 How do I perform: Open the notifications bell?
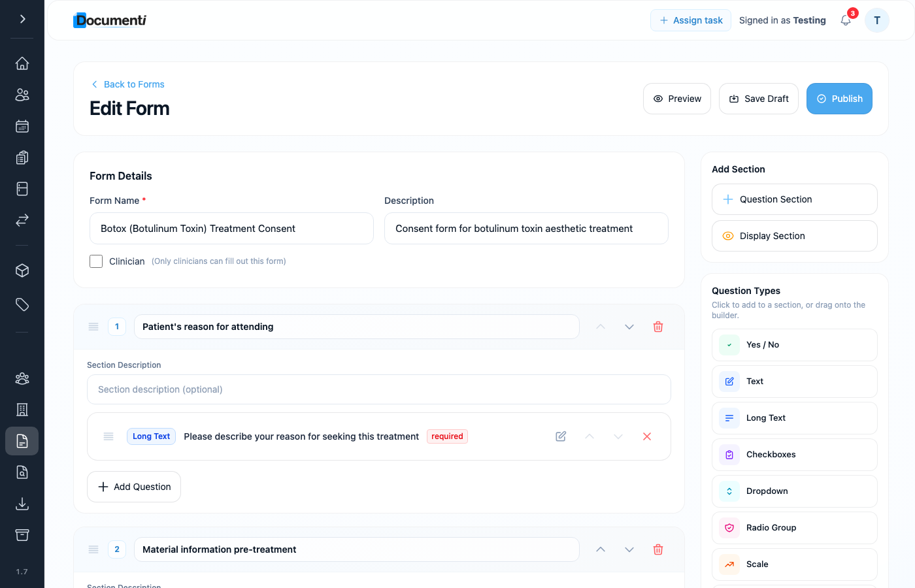846,20
